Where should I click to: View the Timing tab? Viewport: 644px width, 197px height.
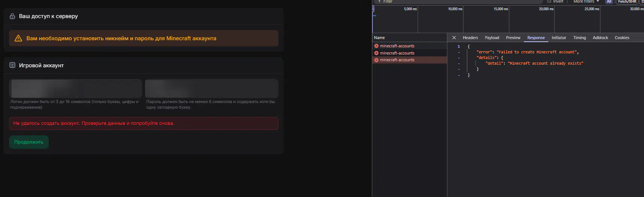579,38
